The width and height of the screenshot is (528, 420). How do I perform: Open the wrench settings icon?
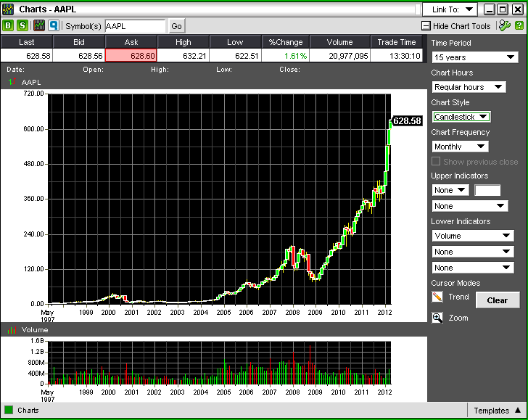point(505,25)
